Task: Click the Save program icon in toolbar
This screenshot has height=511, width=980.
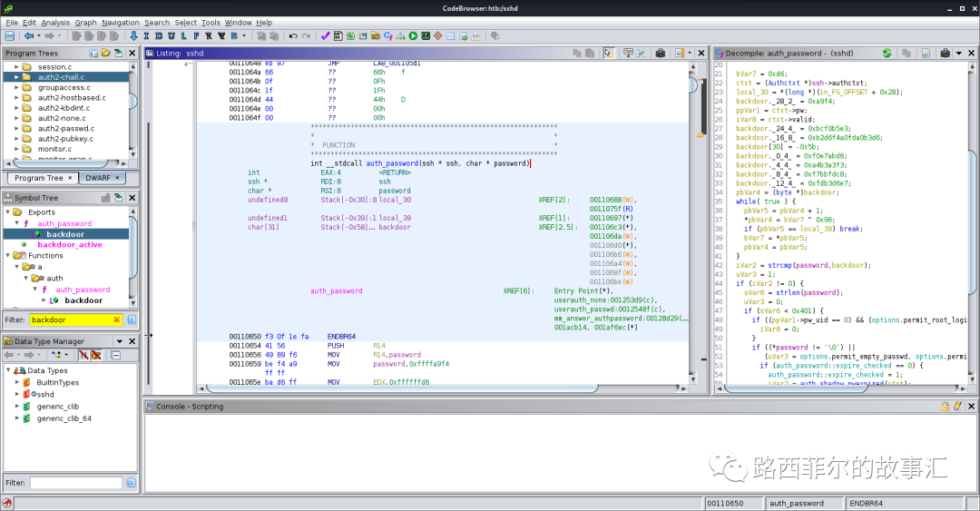Action: click(x=9, y=36)
